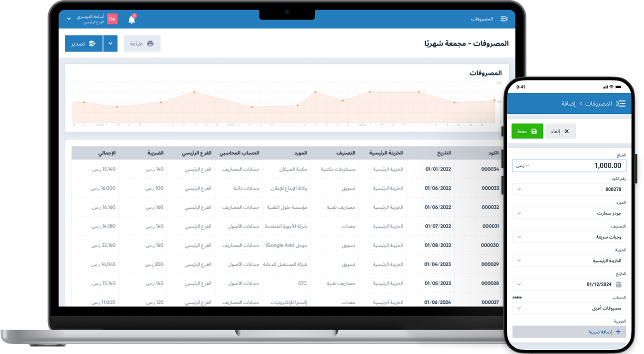Viewport: 644px width, 354px height.
Task: Click the blue تصدير export button
Action: coord(83,43)
